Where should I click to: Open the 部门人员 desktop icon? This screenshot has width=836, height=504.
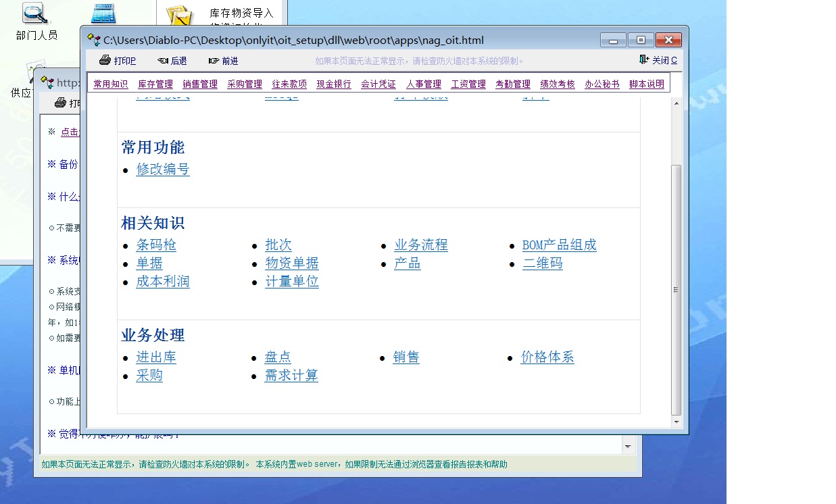[36, 14]
